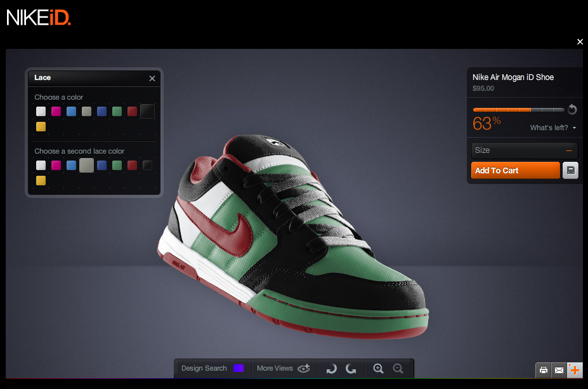Pick dark blue for the second lace color
The width and height of the screenshot is (588, 389).
(x=101, y=166)
